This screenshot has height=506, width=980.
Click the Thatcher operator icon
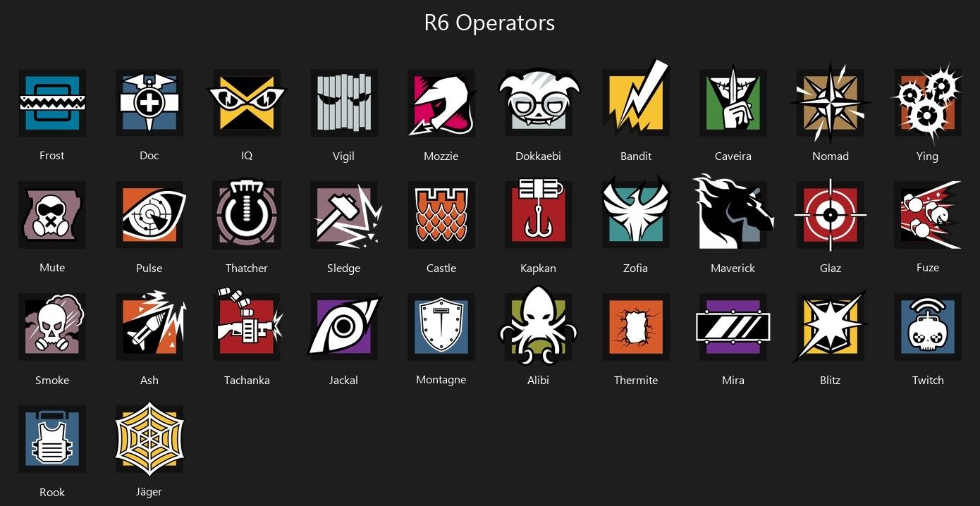coord(247,215)
